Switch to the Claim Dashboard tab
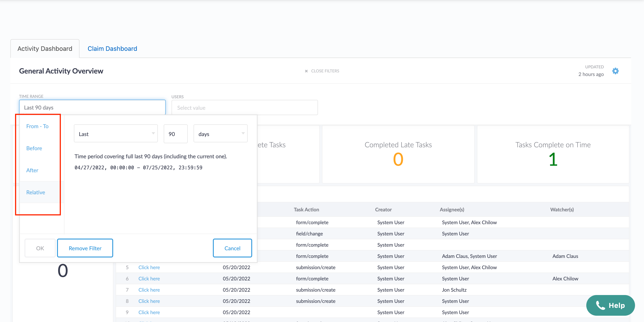The width and height of the screenshot is (644, 322). 112,49
